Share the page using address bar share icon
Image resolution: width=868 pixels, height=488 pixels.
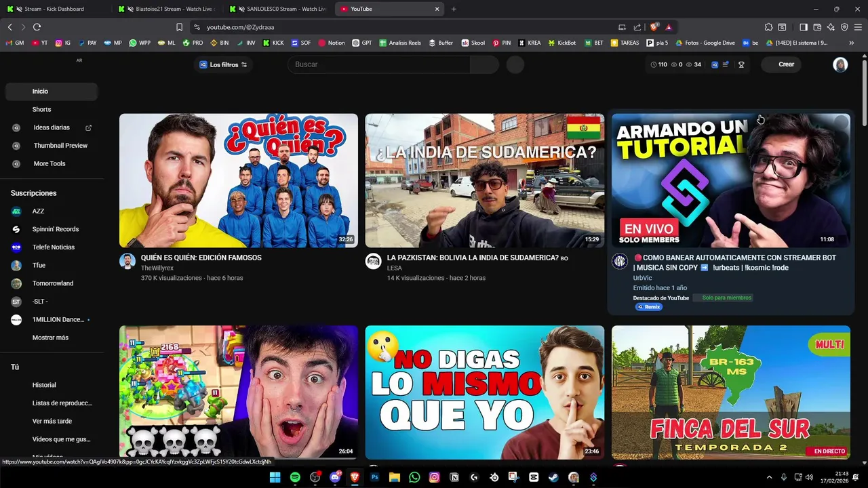pos(637,27)
